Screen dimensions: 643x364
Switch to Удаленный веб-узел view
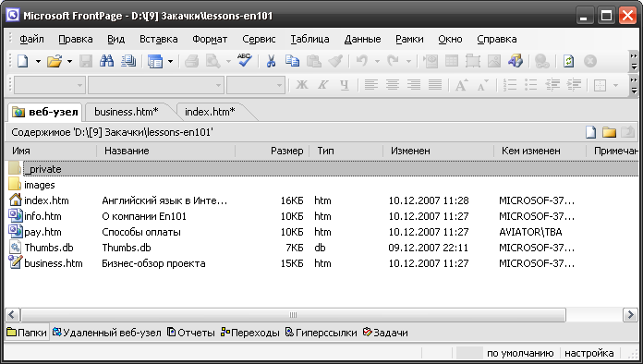point(106,333)
